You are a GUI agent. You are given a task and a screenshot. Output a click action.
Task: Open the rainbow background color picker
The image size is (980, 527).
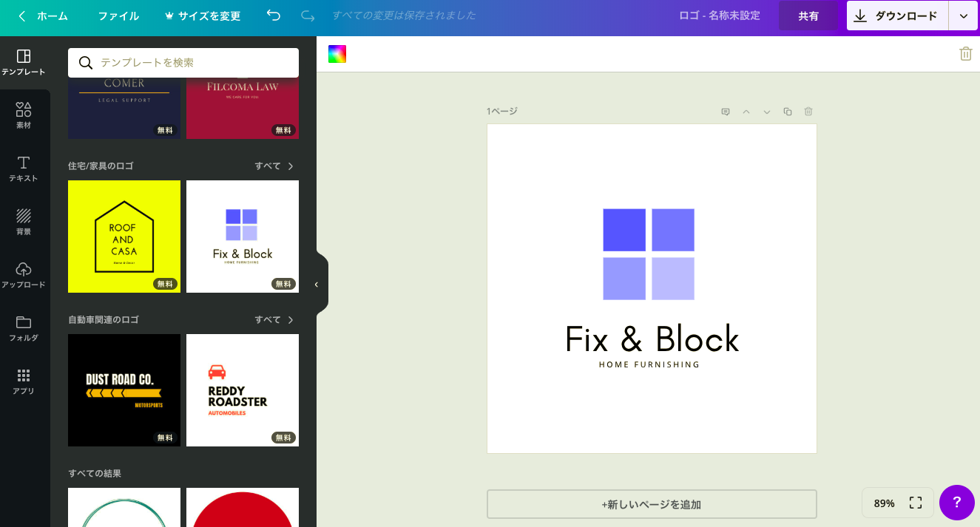pos(337,54)
